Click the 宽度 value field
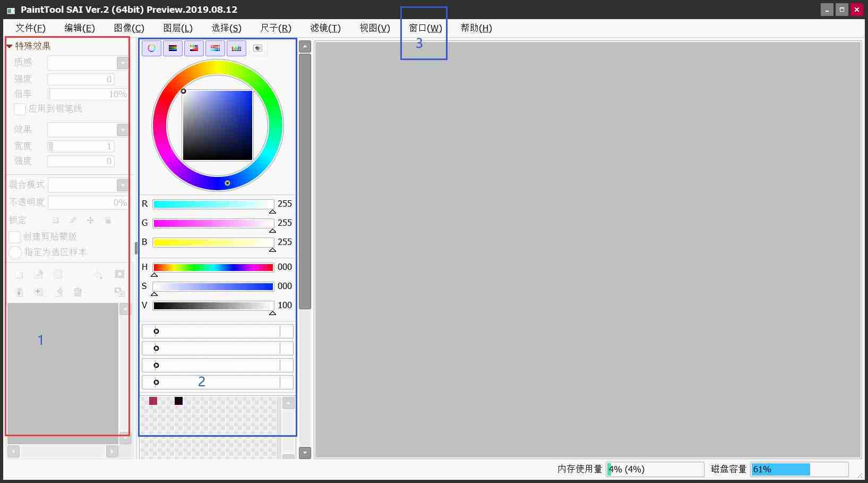This screenshot has height=483, width=868. coord(81,146)
